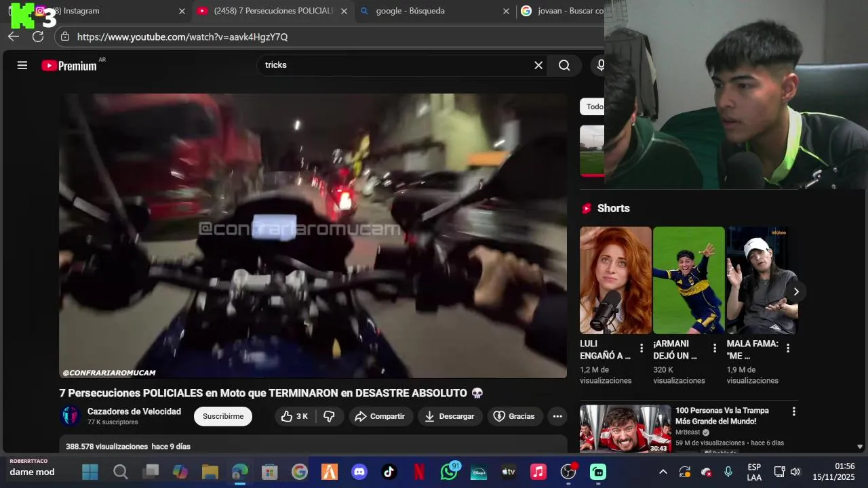Reload the page with refresh icon
868x488 pixels.
(x=38, y=37)
